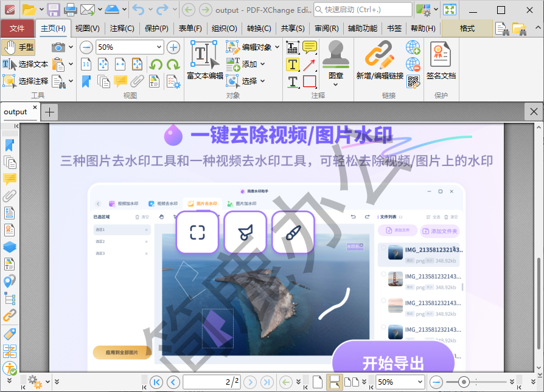Open the Bookmarks panel from the sidebar
Screen dimensions: 544x392
point(10,146)
